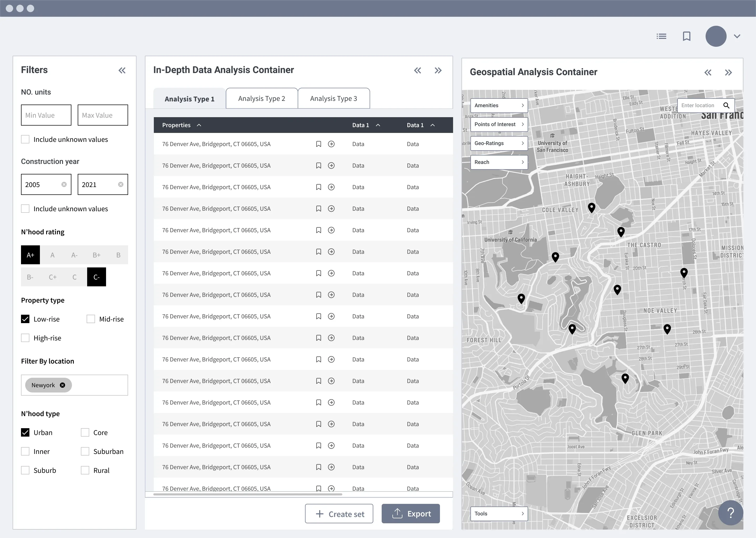Expand the Geo-Ratings map menu

coord(499,143)
